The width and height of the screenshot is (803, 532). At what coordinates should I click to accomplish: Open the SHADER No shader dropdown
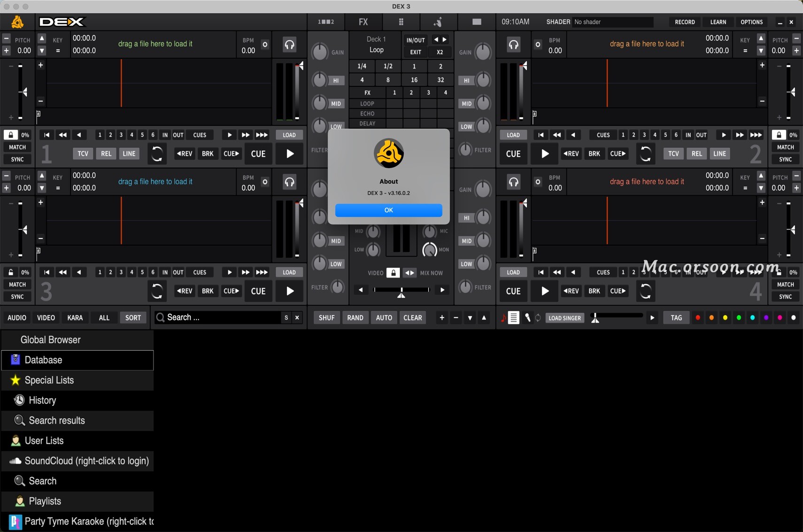click(x=612, y=22)
